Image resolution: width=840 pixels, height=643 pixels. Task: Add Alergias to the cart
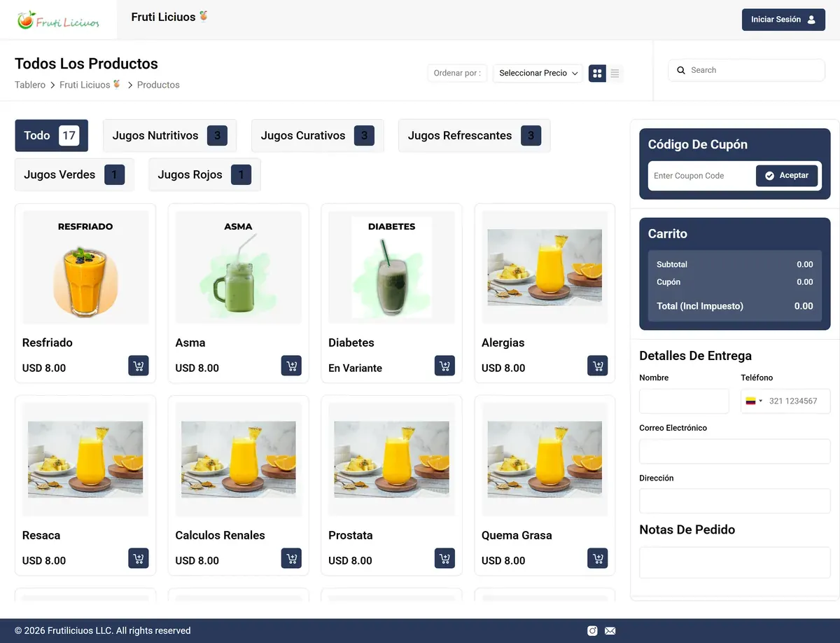(x=598, y=366)
